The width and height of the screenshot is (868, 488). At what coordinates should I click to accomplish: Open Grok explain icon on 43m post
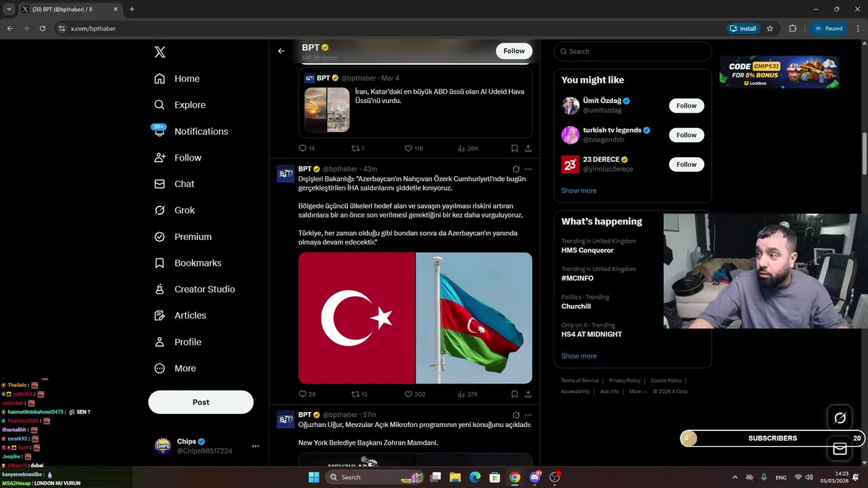516,169
